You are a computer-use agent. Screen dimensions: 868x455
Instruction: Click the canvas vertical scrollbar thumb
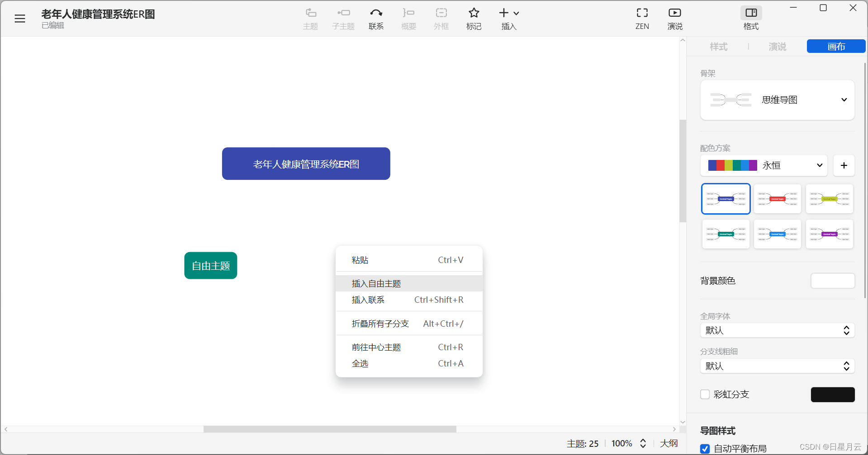click(x=683, y=171)
